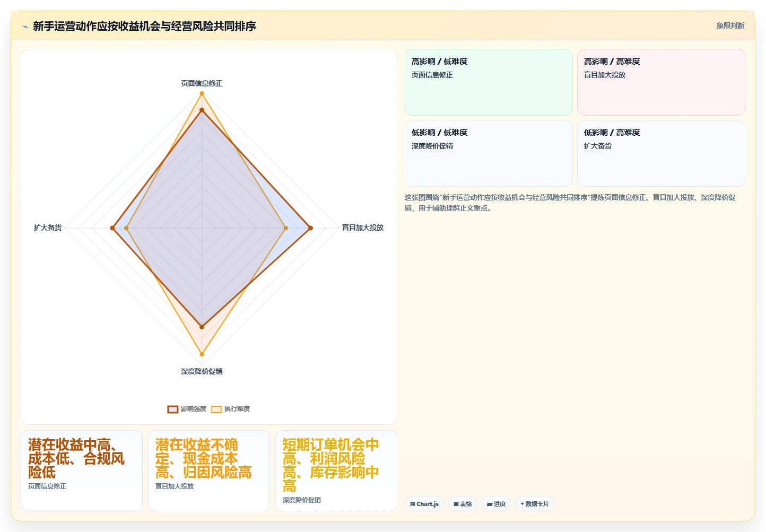Click the 影响强度 point on the 页面信息修正 axis
This screenshot has width=766, height=532.
[202, 110]
